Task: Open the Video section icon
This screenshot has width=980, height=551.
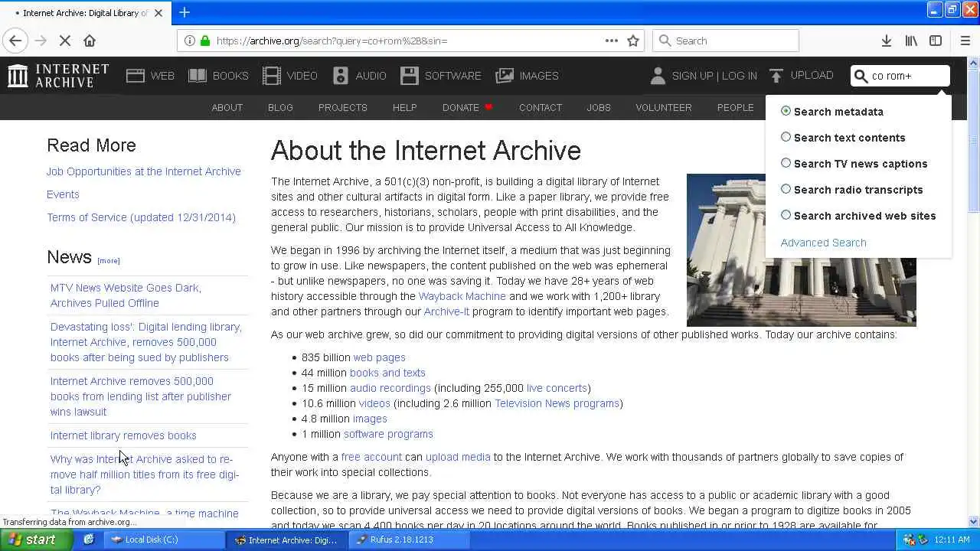Action: pos(272,76)
